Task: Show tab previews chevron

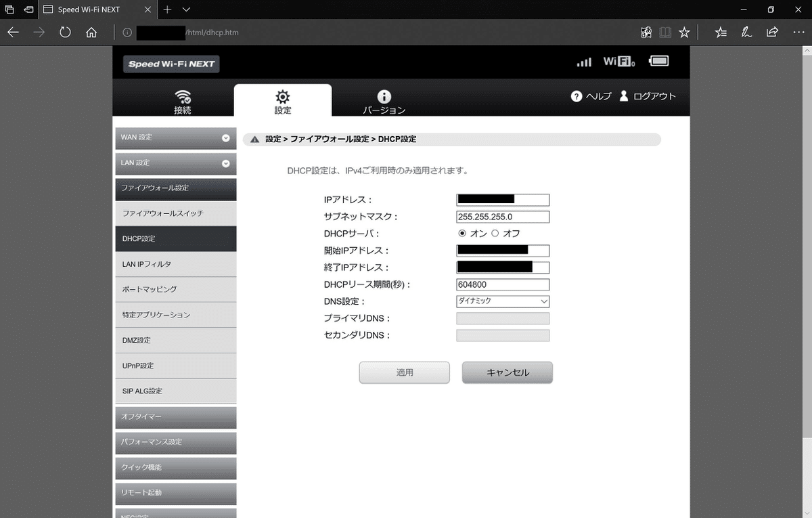Action: pos(187,9)
